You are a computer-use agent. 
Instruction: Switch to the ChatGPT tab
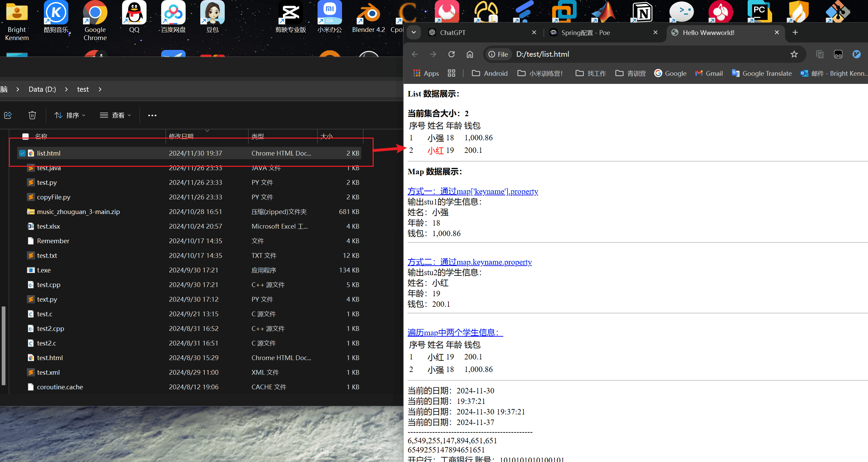click(453, 33)
